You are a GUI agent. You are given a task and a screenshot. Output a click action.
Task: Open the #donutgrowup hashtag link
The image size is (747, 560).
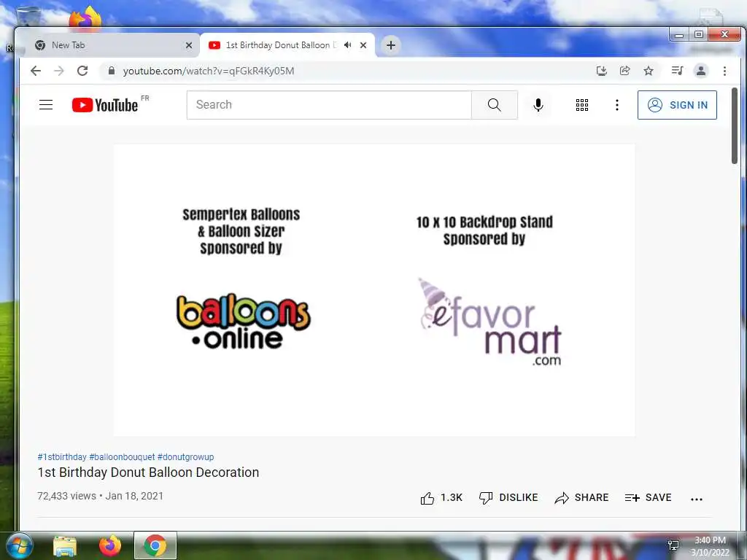185,456
